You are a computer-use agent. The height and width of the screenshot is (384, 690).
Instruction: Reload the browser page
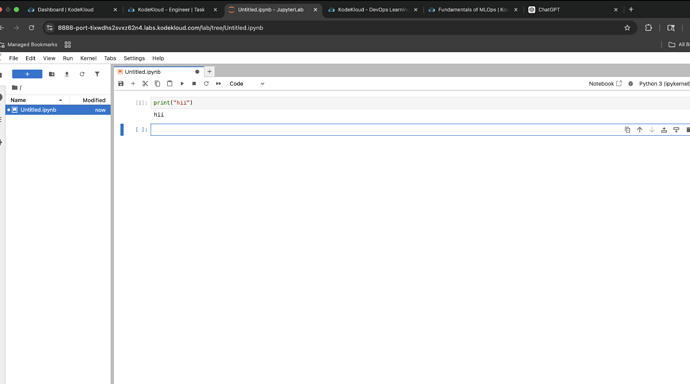point(31,28)
